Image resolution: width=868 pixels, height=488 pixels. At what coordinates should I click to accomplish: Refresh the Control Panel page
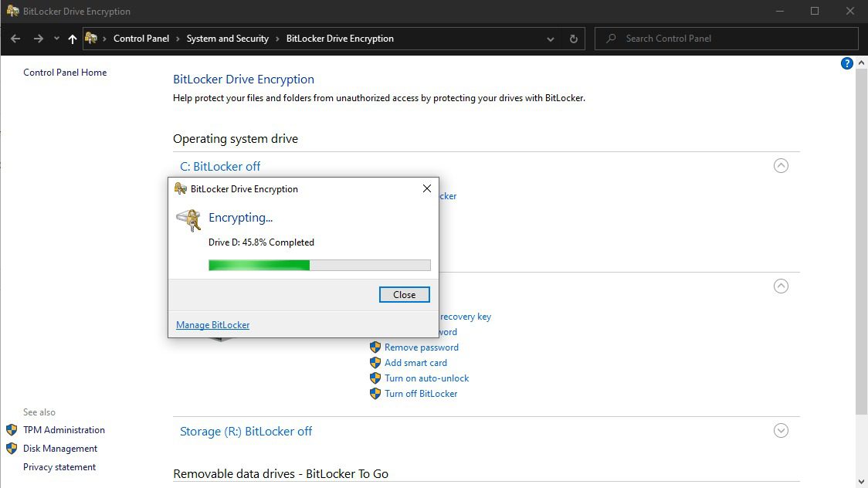point(573,39)
